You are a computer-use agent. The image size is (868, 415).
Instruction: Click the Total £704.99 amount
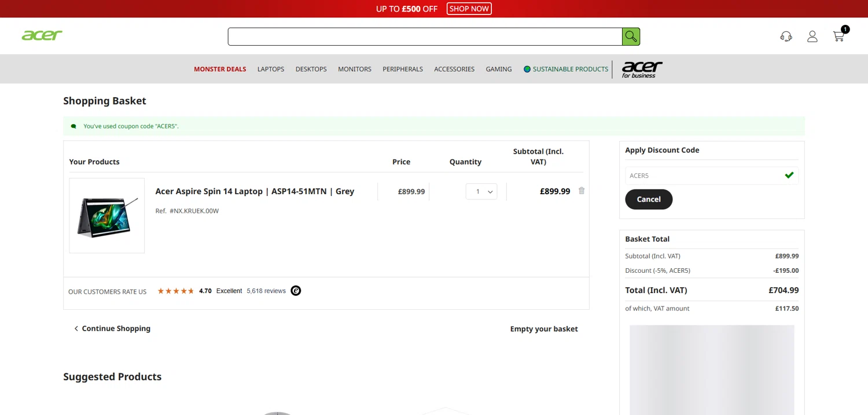pyautogui.click(x=784, y=290)
